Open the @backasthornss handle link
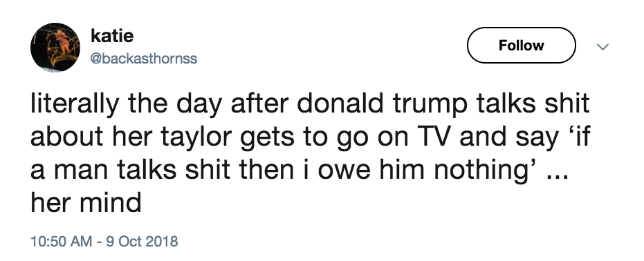This screenshot has width=644, height=261. [143, 59]
